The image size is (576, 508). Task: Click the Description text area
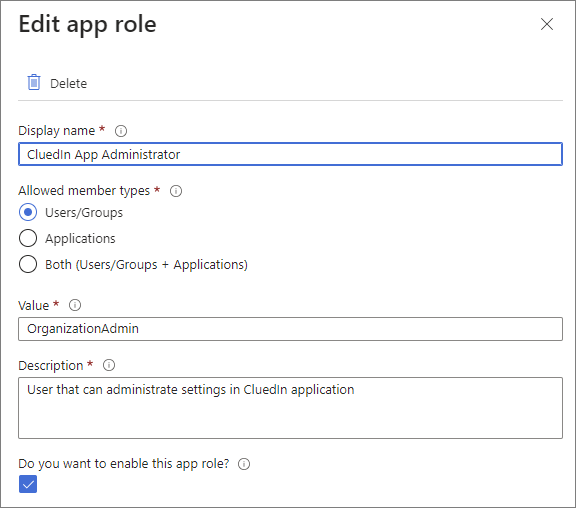click(290, 408)
